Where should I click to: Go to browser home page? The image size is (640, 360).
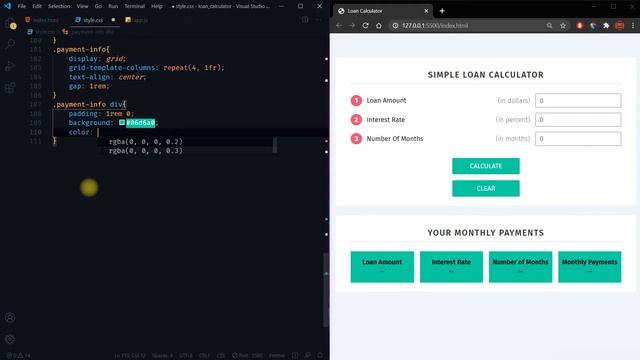[379, 25]
